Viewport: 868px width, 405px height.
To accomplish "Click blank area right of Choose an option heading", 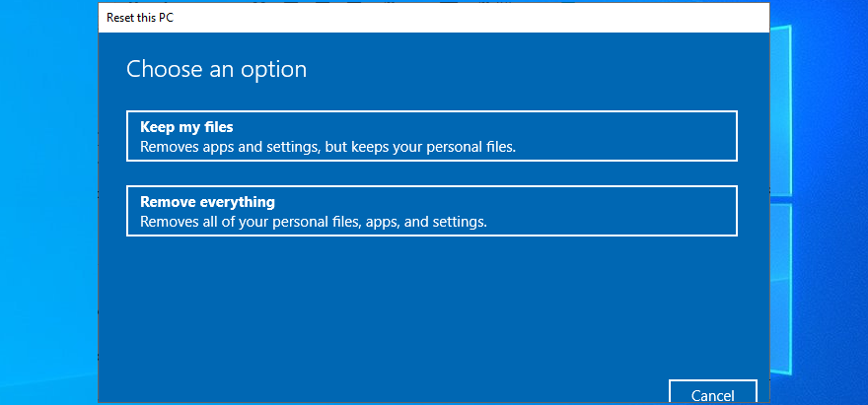I will [542, 70].
